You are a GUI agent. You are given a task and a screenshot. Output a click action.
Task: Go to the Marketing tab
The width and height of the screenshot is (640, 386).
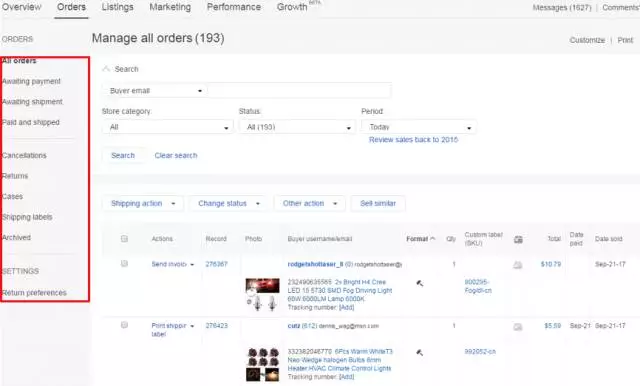pos(170,7)
